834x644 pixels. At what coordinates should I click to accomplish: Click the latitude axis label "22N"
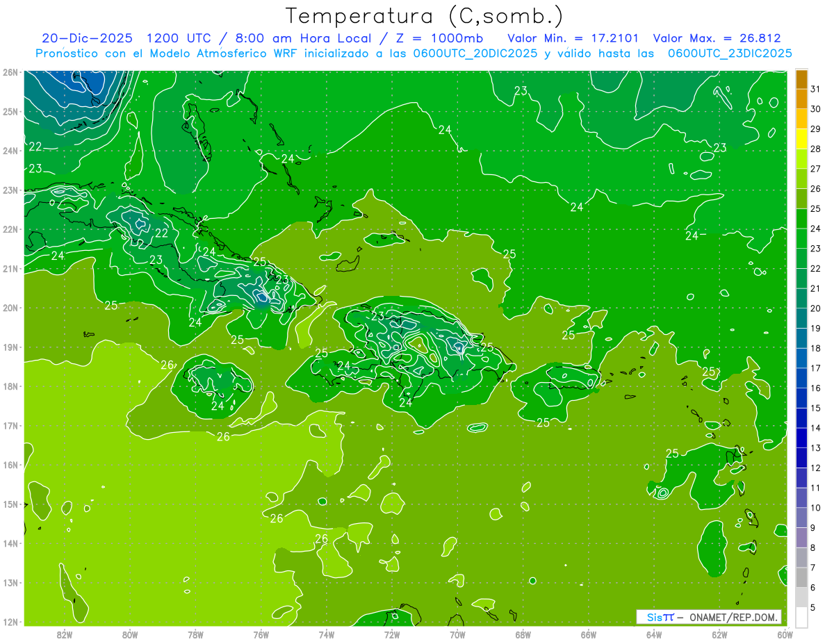click(10, 229)
